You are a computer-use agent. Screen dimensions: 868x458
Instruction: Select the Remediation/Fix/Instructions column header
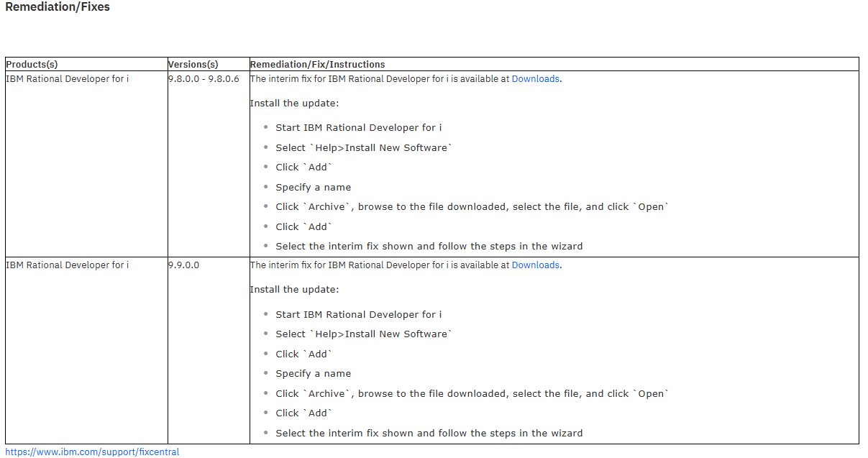click(317, 65)
